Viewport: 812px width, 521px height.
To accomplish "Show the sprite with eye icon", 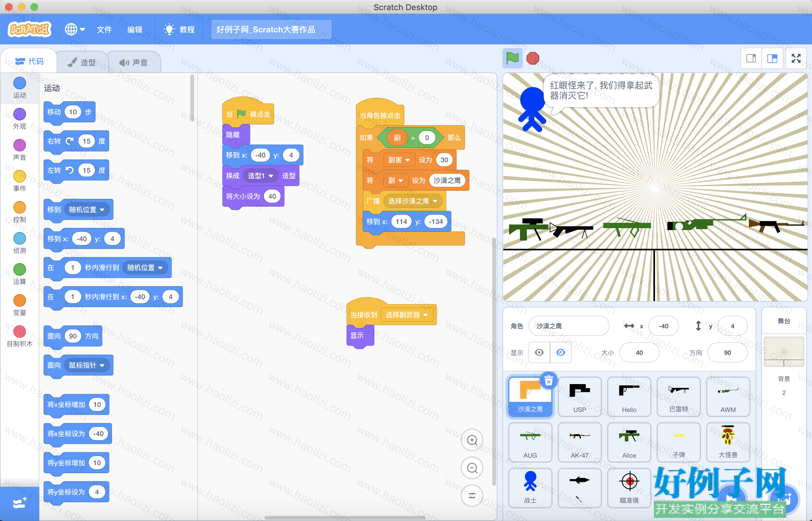I will click(539, 352).
